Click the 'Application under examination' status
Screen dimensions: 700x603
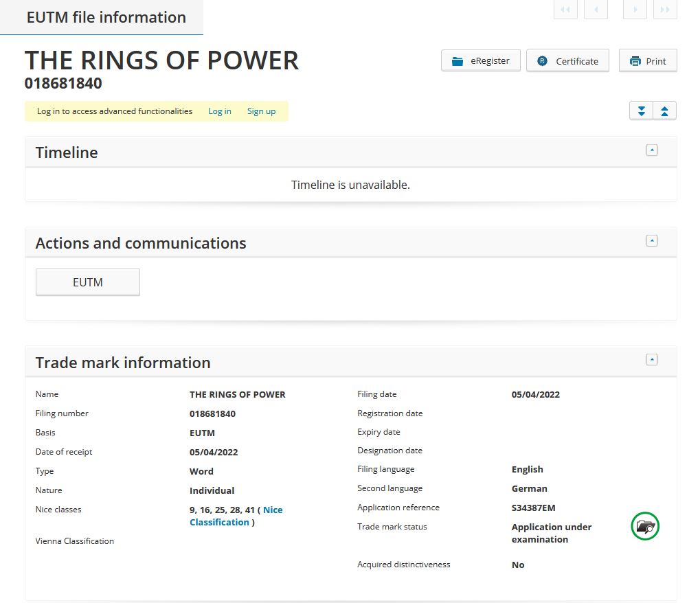[552, 534]
